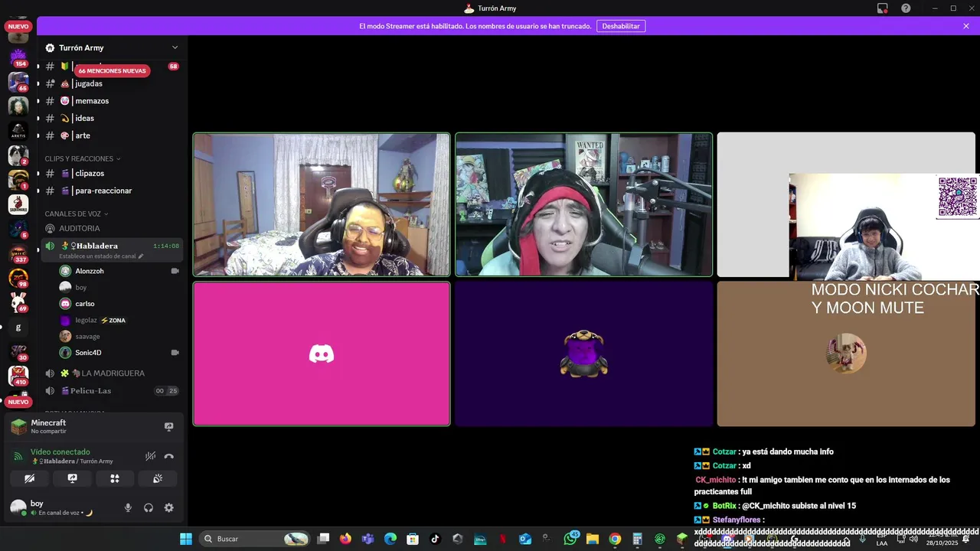
Task: Focus the pink Discord logo tile
Action: tap(322, 354)
